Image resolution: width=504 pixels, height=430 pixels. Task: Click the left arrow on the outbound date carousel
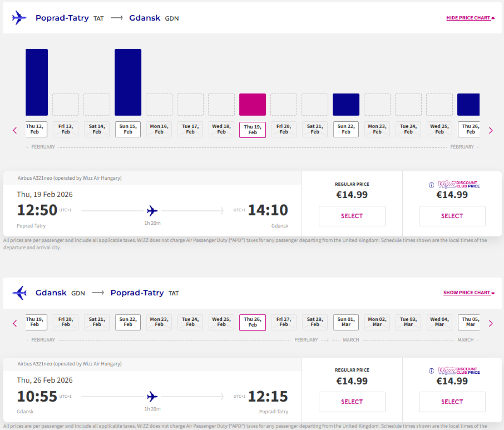click(15, 130)
